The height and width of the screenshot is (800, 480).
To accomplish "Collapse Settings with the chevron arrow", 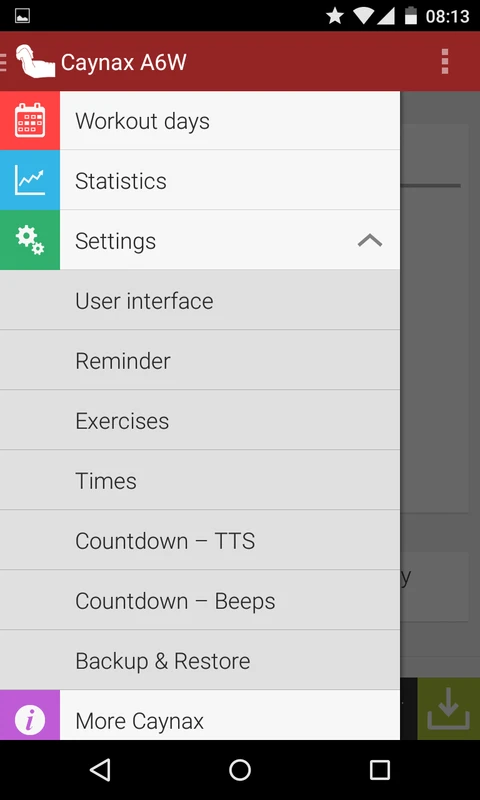I will 370,240.
